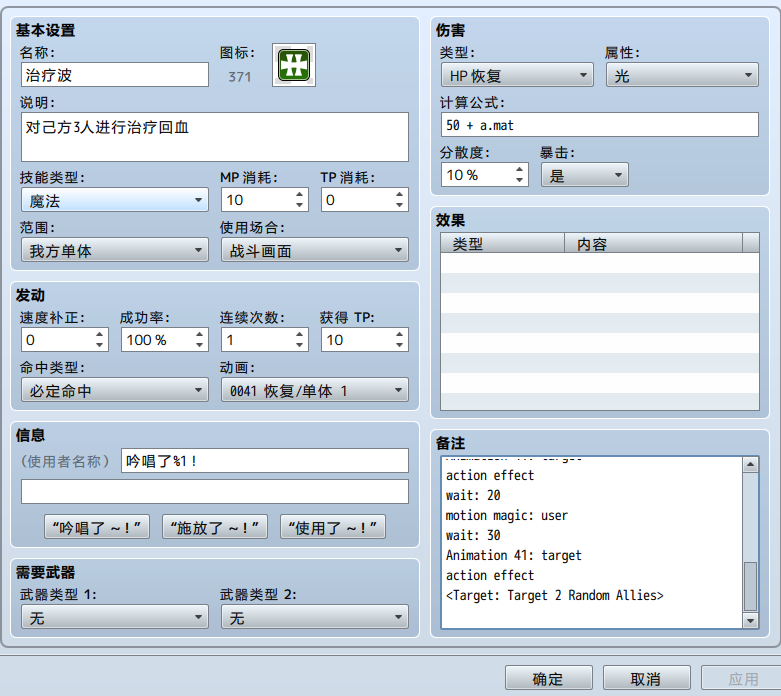
Task: Confirm with the 确定 button
Action: (x=548, y=678)
